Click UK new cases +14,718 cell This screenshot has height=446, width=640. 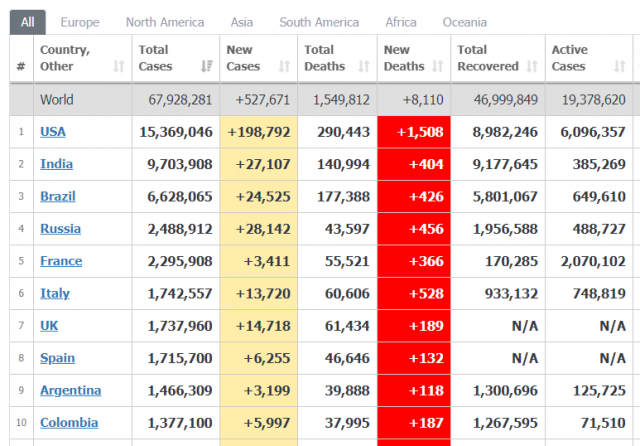tap(259, 326)
